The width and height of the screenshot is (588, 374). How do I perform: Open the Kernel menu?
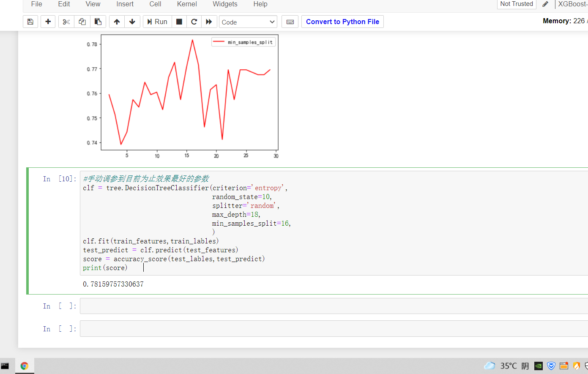[187, 4]
